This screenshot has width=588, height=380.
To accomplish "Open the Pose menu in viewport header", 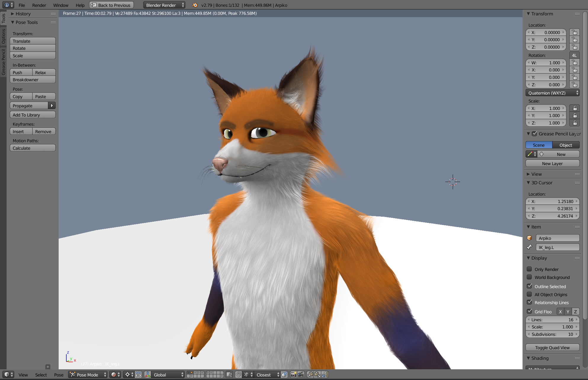I will pos(59,375).
